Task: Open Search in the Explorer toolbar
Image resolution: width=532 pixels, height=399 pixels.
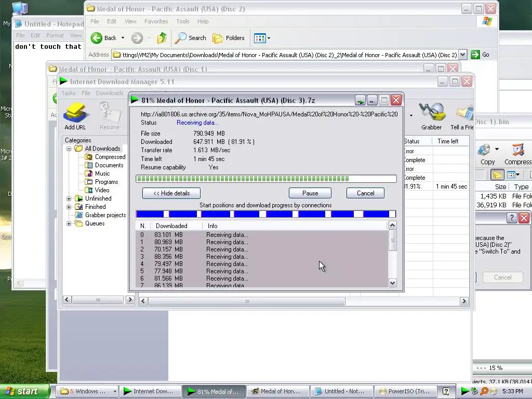Action: coord(190,38)
